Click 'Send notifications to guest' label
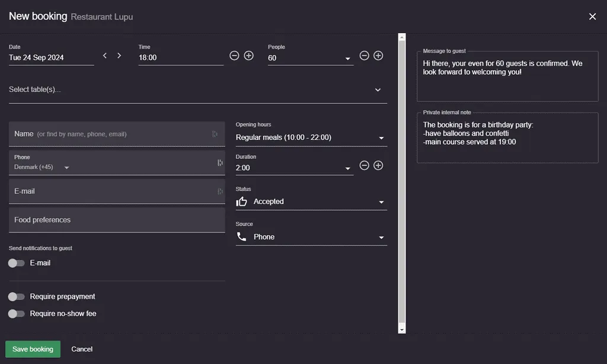This screenshot has width=607, height=364. click(41, 248)
